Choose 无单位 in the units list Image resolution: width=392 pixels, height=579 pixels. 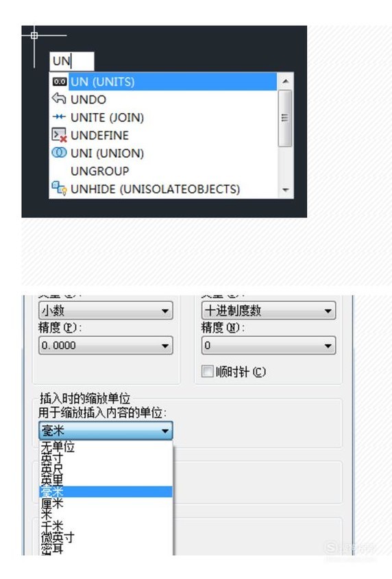106,447
